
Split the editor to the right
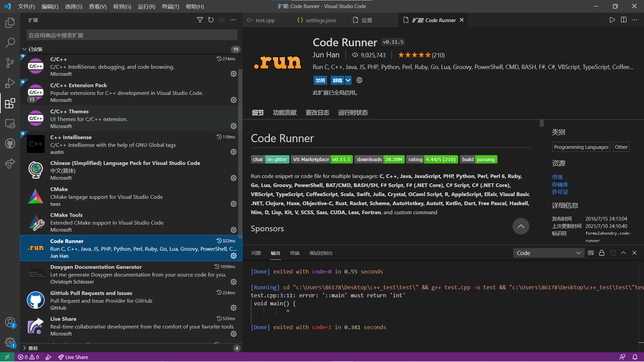click(624, 20)
